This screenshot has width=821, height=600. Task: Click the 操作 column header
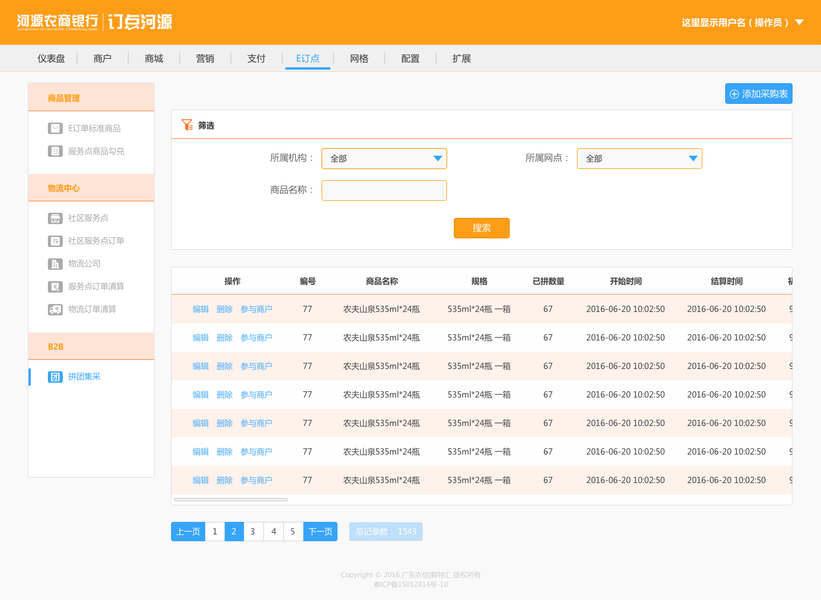pos(232,282)
